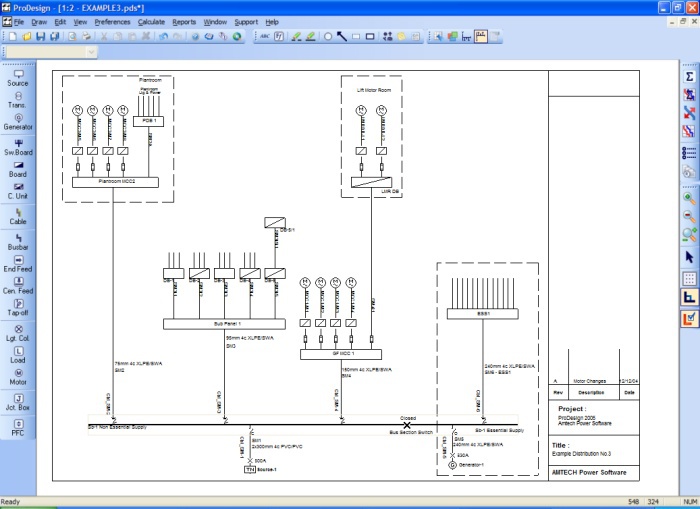
Task: Select the TN Source-1 symbol
Action: (x=250, y=469)
